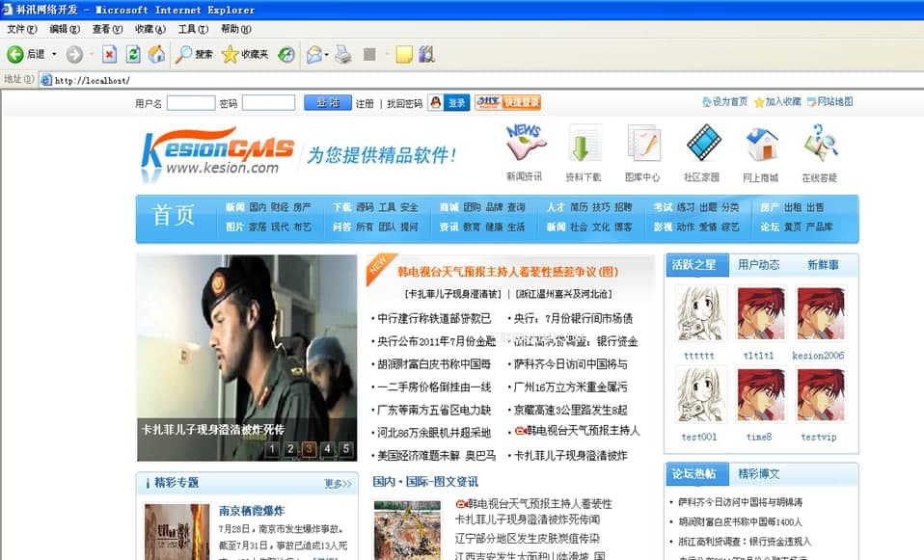Expand the mail icon dropdown arrow
Image resolution: width=924 pixels, height=560 pixels.
coord(326,54)
